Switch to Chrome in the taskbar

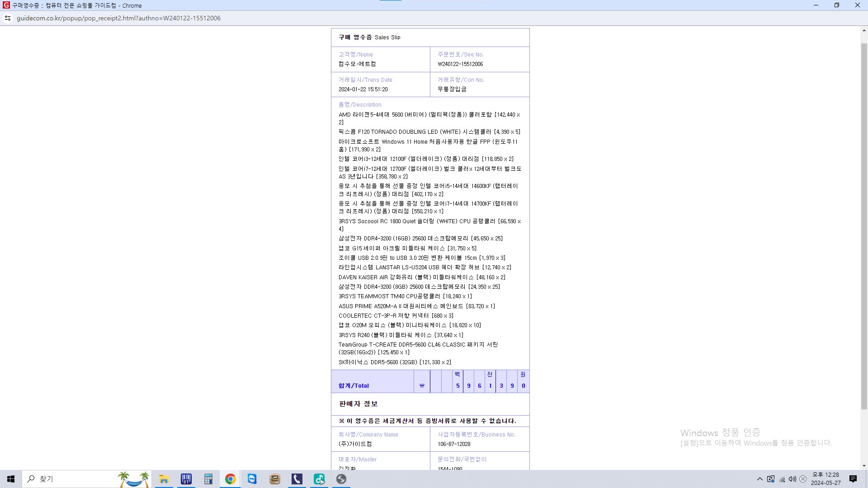coord(230,479)
